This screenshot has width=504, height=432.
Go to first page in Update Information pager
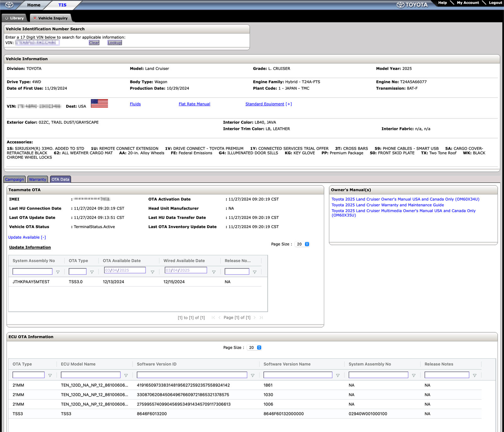tap(213, 318)
